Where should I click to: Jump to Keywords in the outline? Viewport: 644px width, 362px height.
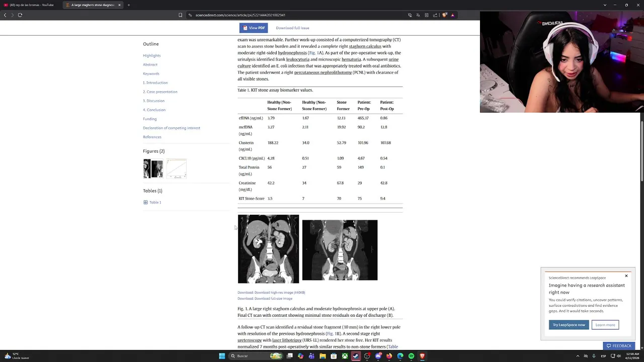[151, 74]
